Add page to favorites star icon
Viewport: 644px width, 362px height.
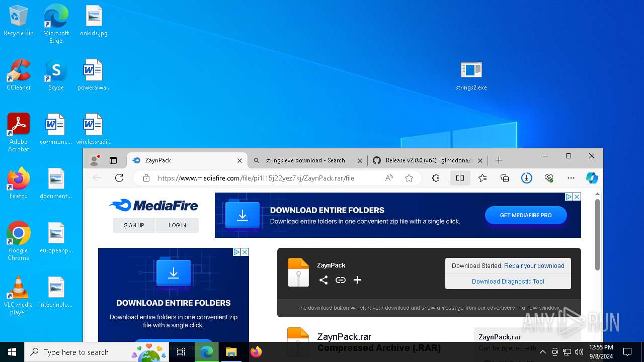[409, 178]
